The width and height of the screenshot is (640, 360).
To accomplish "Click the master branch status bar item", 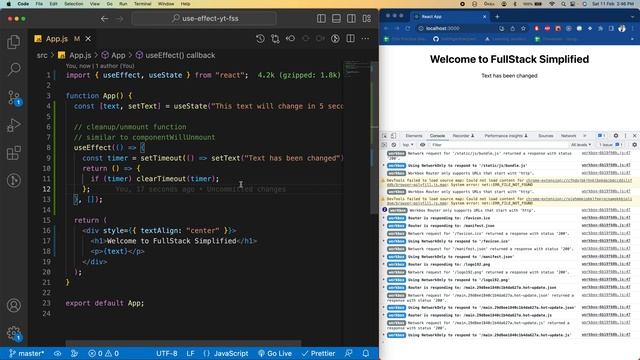I will click(27, 353).
